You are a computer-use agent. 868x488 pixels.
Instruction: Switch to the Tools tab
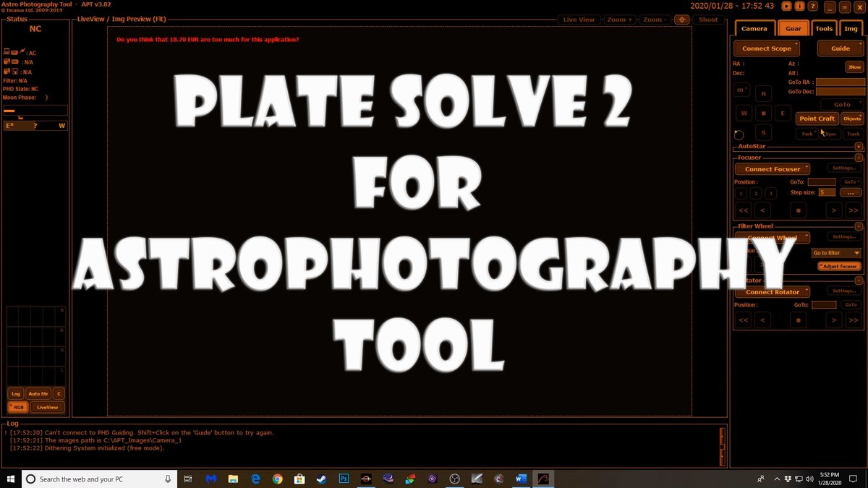[824, 28]
